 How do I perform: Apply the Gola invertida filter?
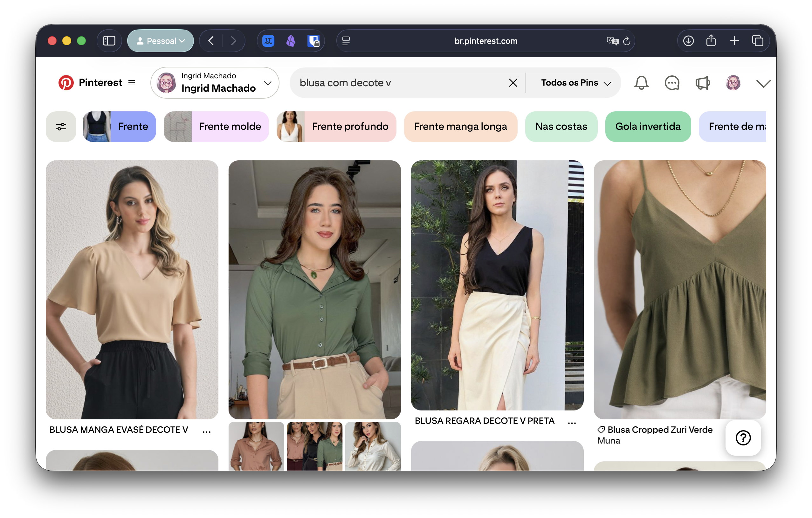(x=648, y=127)
